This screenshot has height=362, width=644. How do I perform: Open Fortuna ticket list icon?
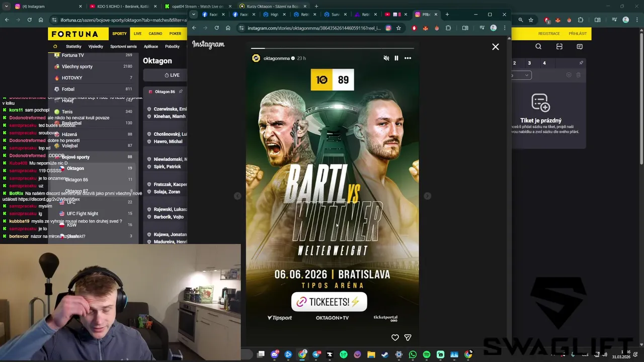pos(559,47)
